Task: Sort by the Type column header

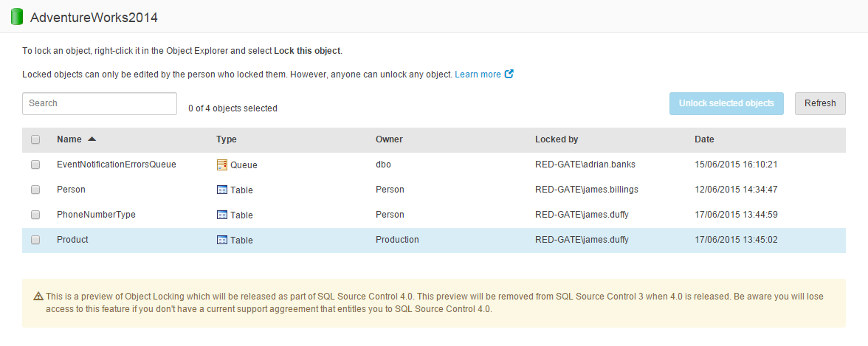Action: (226, 139)
